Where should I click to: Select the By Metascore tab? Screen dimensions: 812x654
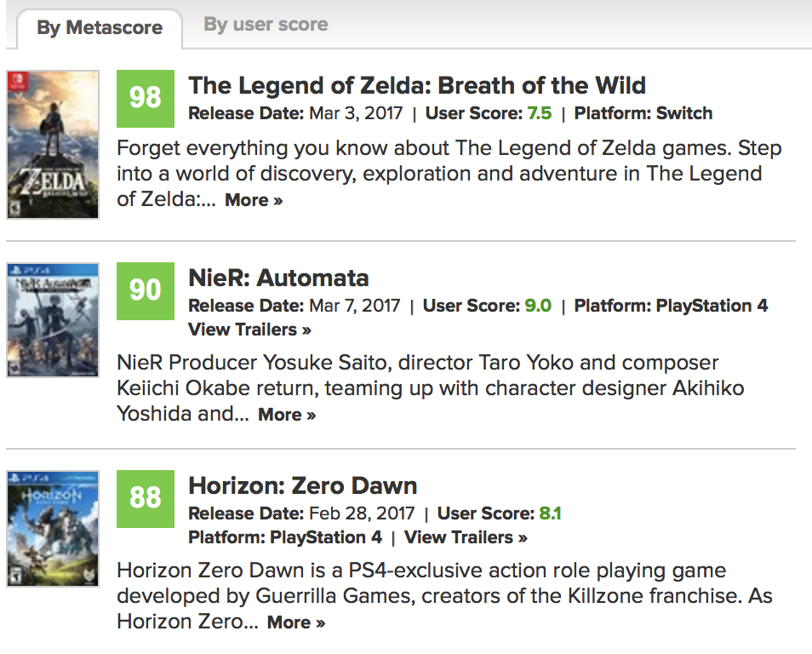(x=100, y=27)
